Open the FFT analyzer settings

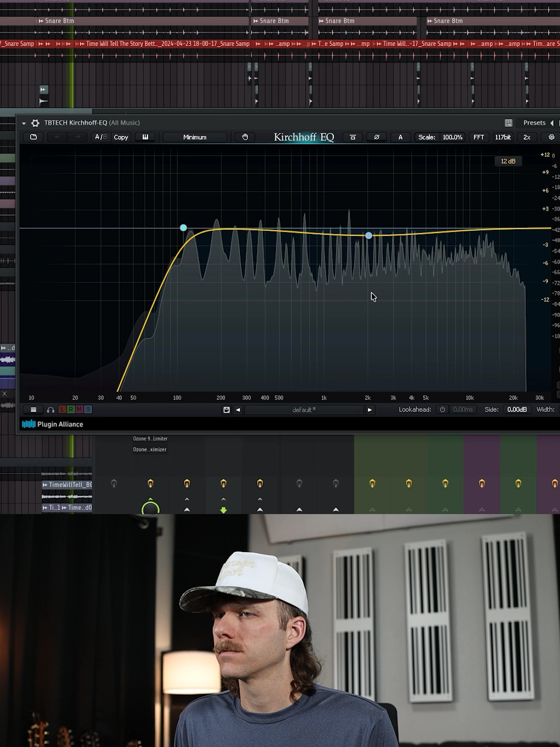pos(479,137)
